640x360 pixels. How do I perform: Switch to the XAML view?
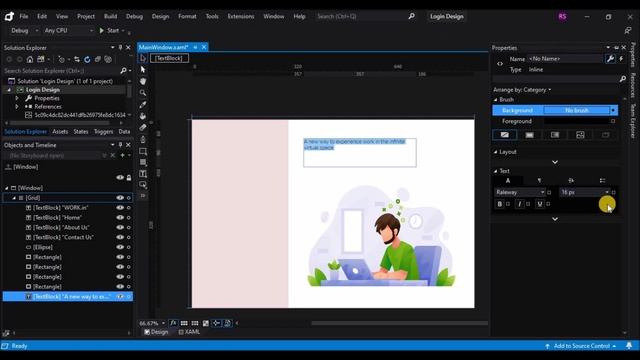click(x=189, y=332)
